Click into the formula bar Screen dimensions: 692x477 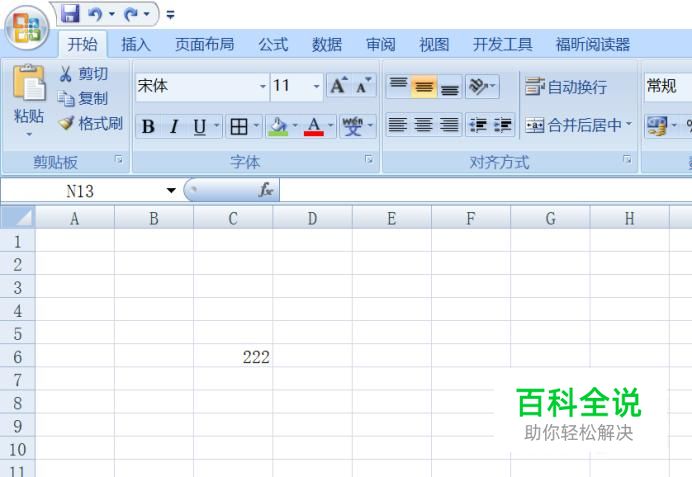(x=485, y=191)
